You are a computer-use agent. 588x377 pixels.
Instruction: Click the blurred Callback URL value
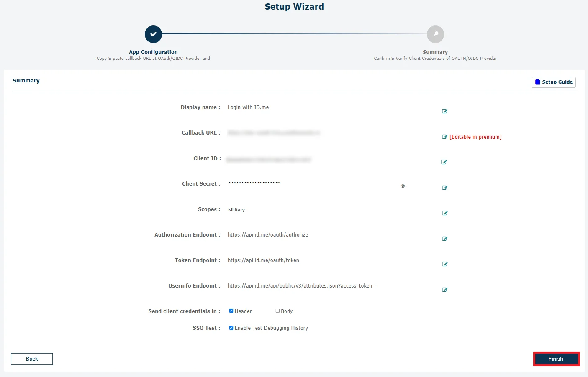tap(274, 133)
